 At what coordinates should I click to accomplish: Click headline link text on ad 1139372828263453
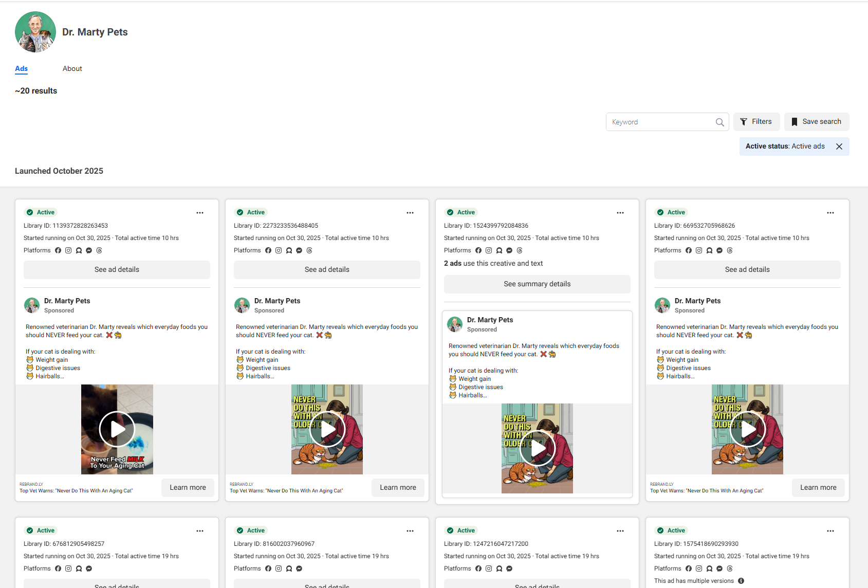tap(76, 491)
